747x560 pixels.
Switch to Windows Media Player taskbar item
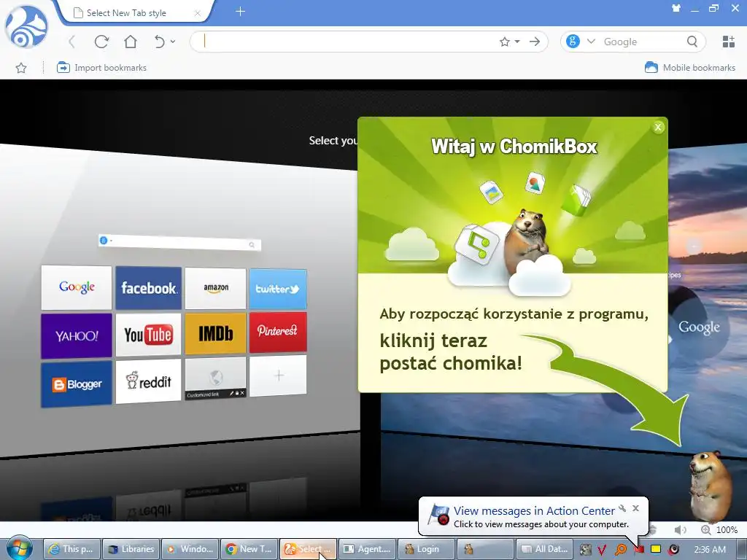click(x=190, y=549)
